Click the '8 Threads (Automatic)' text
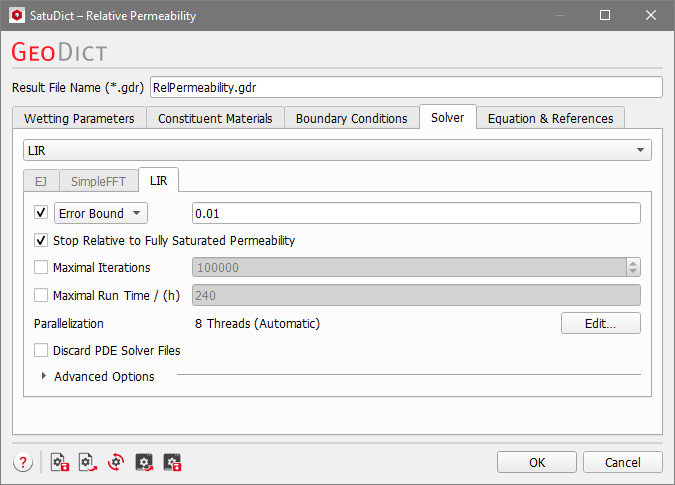 [257, 323]
